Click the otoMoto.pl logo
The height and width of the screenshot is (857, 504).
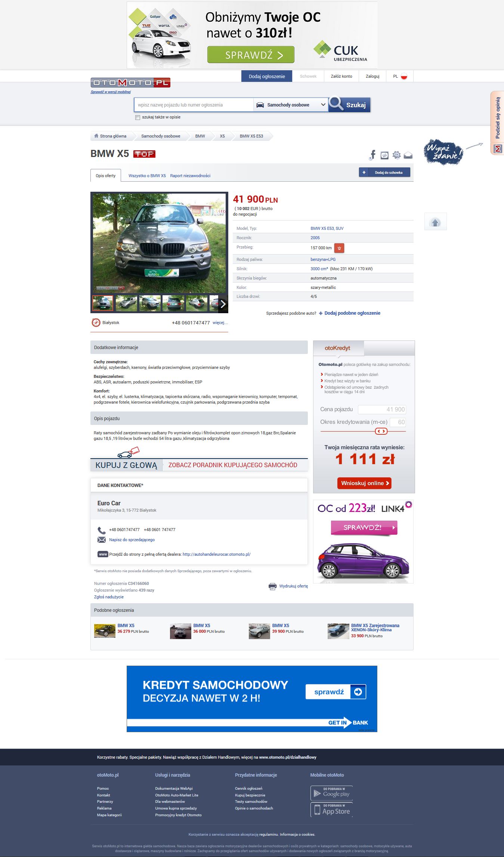coord(130,83)
